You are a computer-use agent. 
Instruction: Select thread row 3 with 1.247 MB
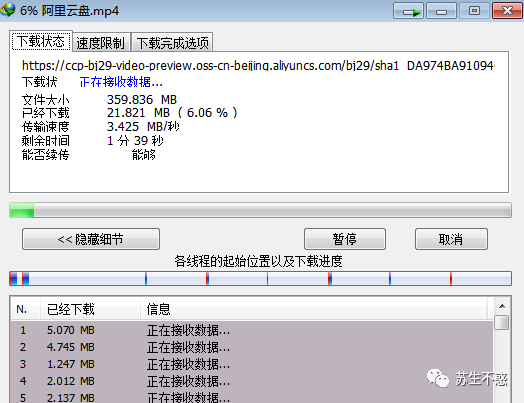[252, 364]
